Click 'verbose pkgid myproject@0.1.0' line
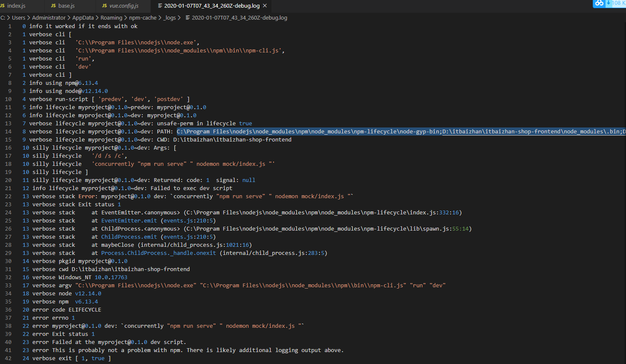Image resolution: width=626 pixels, height=364 pixels. pyautogui.click(x=80, y=261)
